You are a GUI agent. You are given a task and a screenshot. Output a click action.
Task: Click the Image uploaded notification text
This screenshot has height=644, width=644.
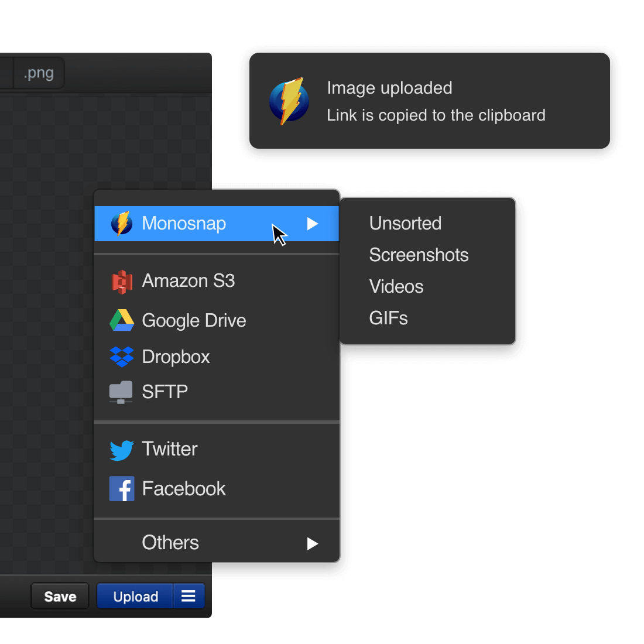coord(389,88)
